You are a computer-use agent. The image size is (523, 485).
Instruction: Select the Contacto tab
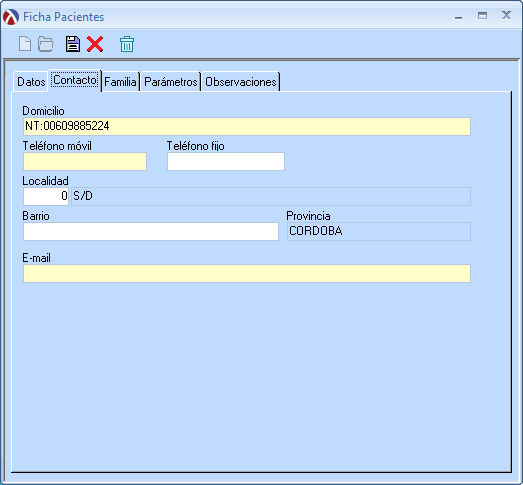[x=75, y=80]
